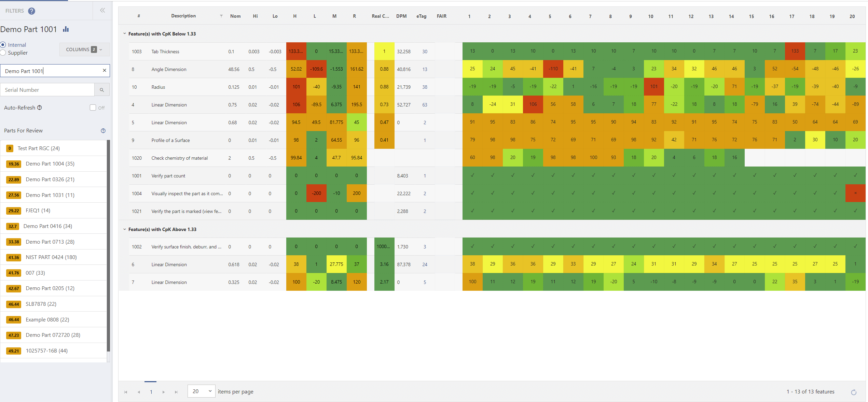Viewport: 868px width, 402px height.
Task: Open Demo Part 1004 from the review list
Action: point(50,164)
